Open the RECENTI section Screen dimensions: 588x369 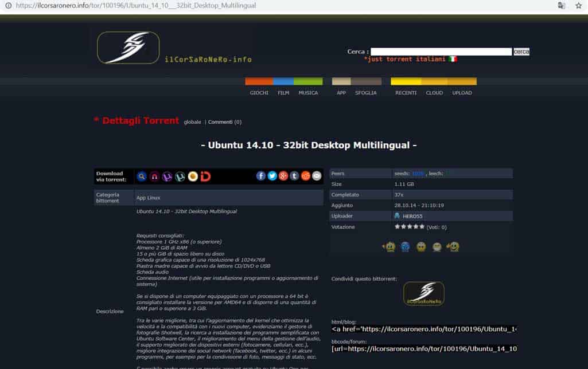click(x=406, y=93)
